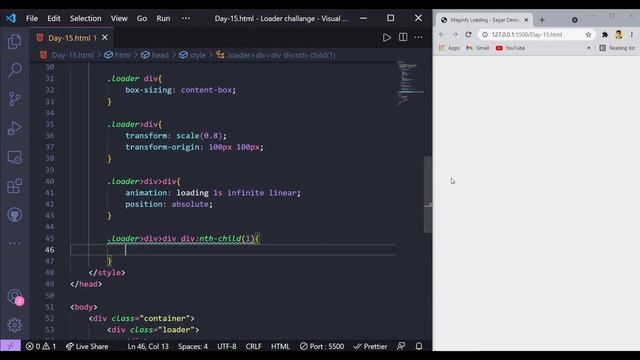The image size is (640, 360).
Task: Click the editor vertical scrollbar
Action: pyautogui.click(x=428, y=194)
